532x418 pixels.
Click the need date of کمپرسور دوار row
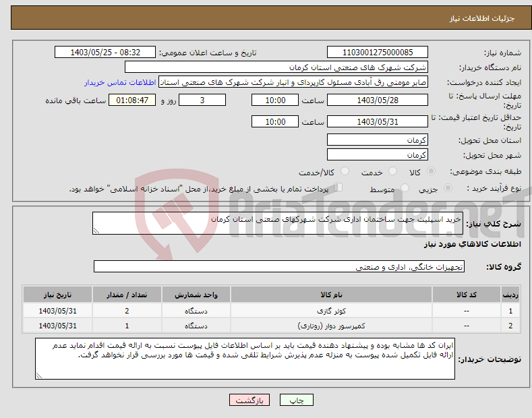coord(58,326)
